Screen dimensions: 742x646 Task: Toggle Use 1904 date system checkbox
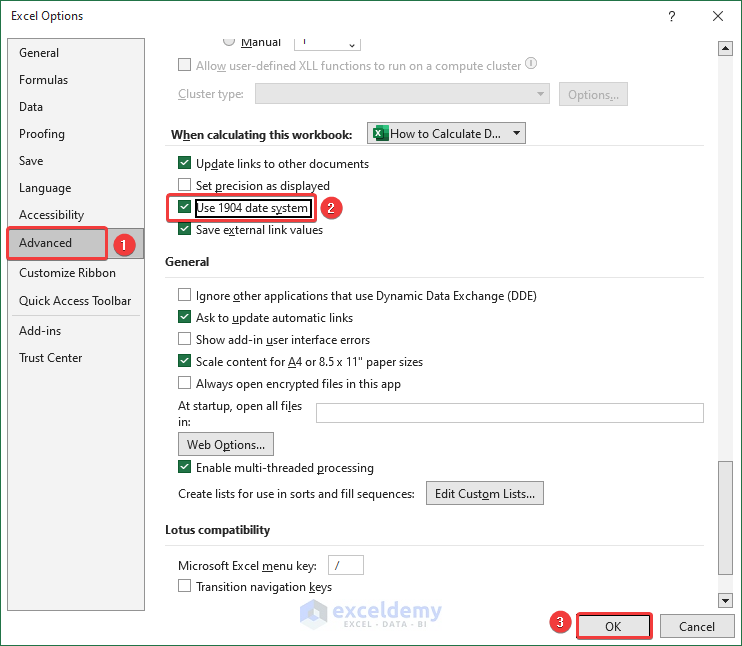point(185,207)
